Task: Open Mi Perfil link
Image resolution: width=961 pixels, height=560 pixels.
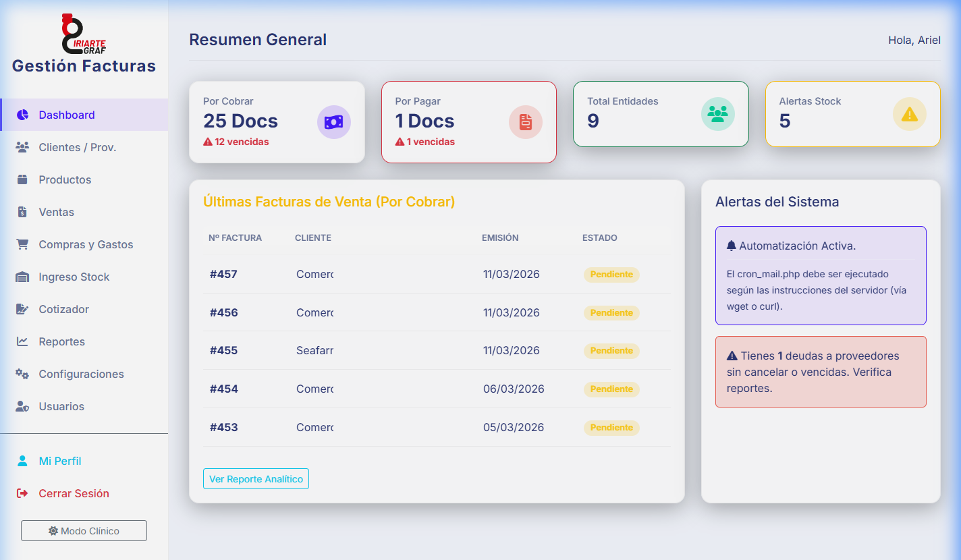Action: (84, 461)
